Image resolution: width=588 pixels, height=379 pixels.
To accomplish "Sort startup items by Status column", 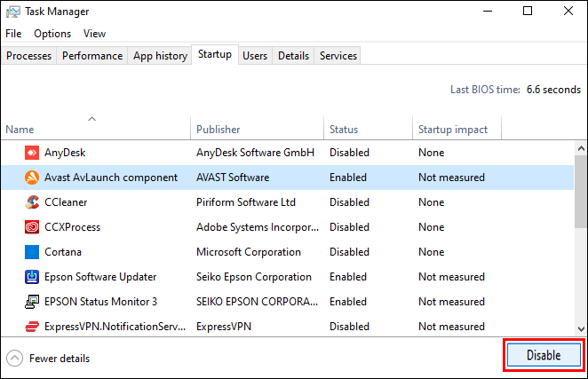I will 344,130.
